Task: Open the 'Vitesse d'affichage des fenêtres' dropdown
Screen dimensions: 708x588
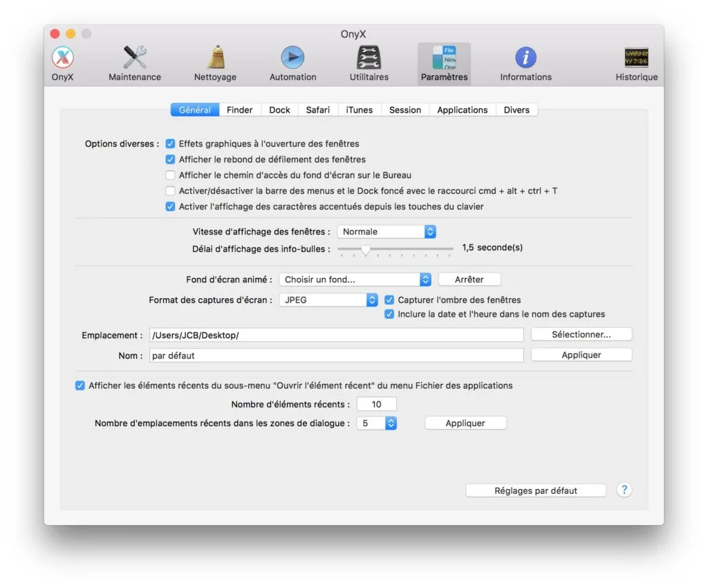Action: pyautogui.click(x=386, y=231)
